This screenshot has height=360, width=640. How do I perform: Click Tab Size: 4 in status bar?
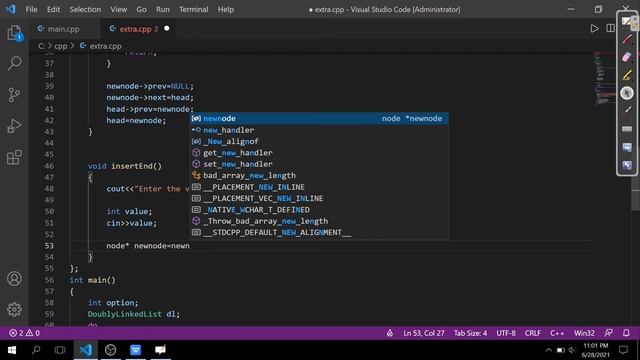[470, 333]
